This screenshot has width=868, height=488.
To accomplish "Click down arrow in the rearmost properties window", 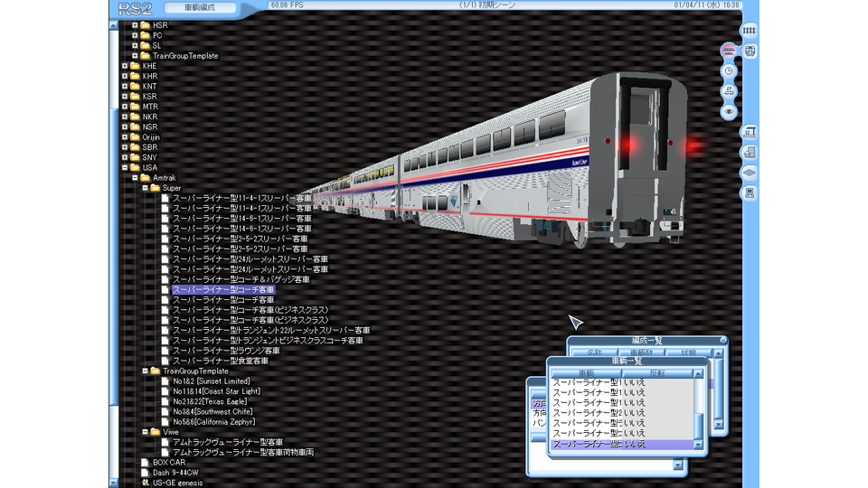I will click(677, 465).
